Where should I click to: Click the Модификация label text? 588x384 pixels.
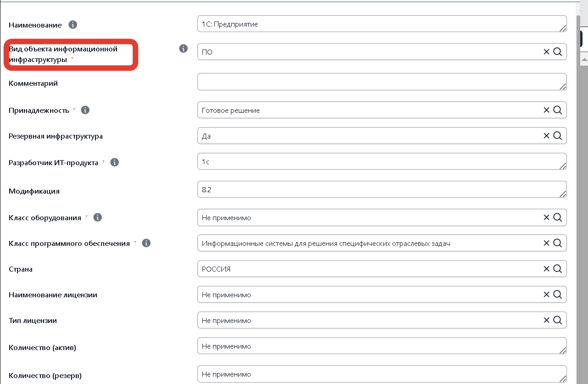(x=34, y=191)
